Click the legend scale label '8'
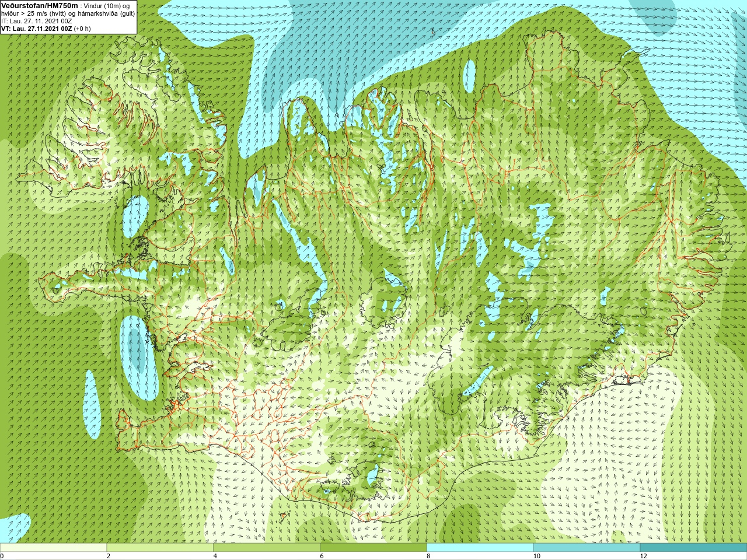This screenshot has height=560, width=747. 429,556
